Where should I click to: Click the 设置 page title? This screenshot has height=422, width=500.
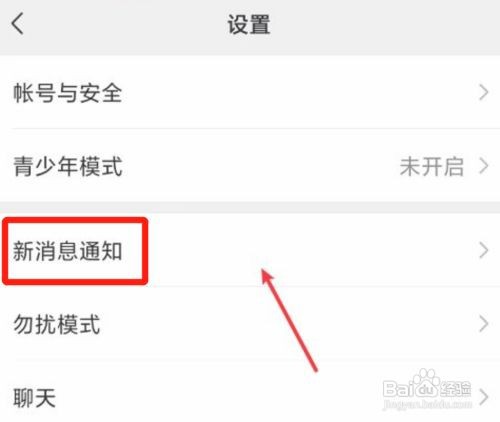249,24
